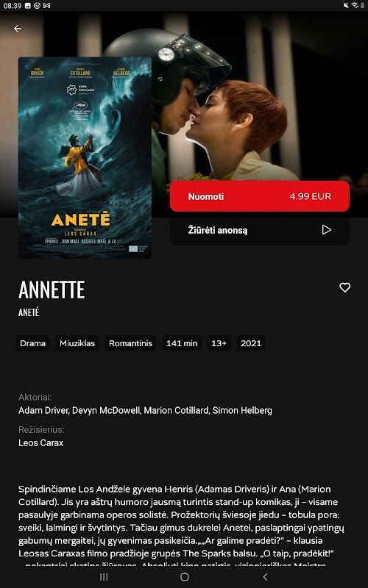Tap the Wi-Fi status icon
The image size is (368, 588).
(355, 5)
